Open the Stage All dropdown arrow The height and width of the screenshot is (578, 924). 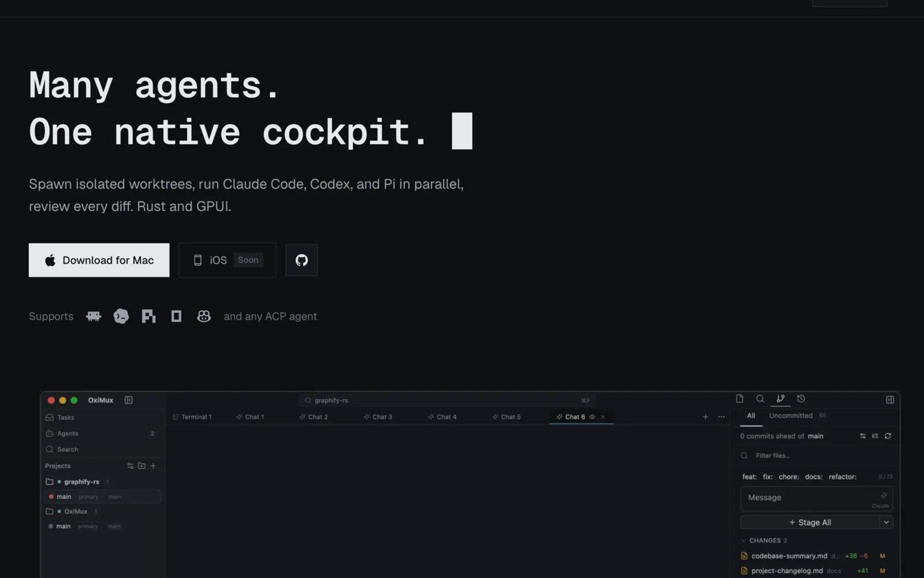[886, 523]
